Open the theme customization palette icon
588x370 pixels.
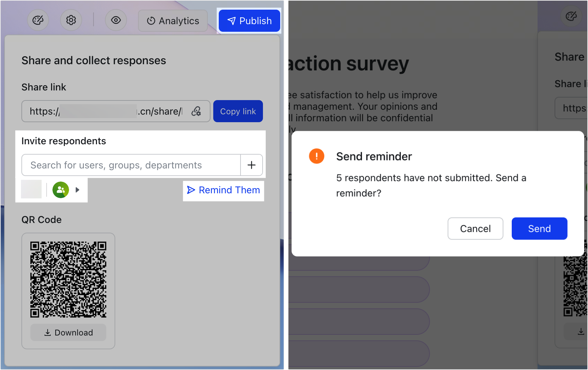coord(38,20)
